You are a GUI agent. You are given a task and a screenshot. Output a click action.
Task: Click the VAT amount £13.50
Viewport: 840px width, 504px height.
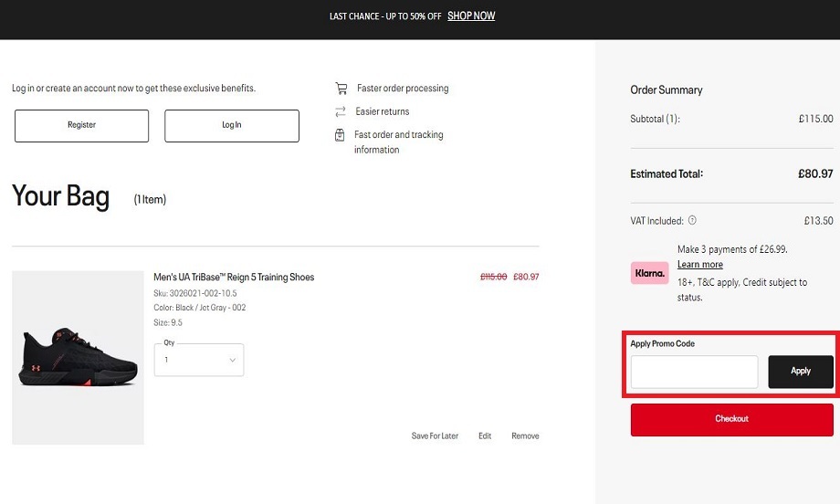[818, 221]
